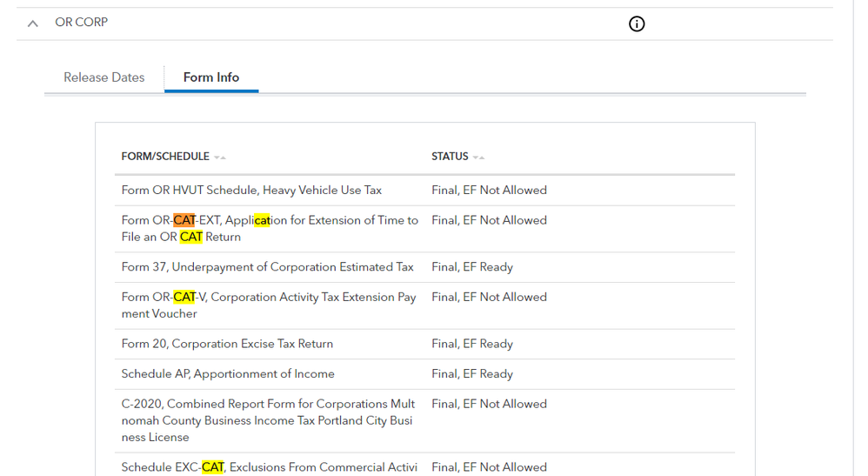Click the status of Form 37

472,267
